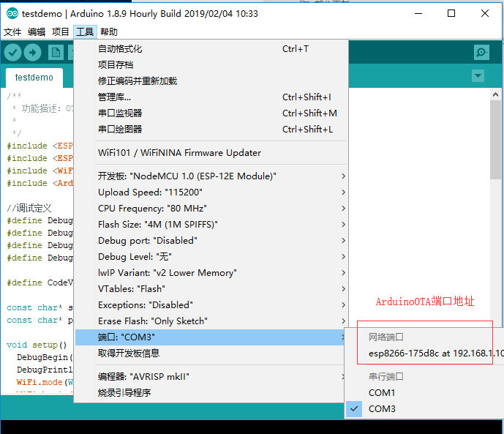Open the 项目 menu

[61, 31]
